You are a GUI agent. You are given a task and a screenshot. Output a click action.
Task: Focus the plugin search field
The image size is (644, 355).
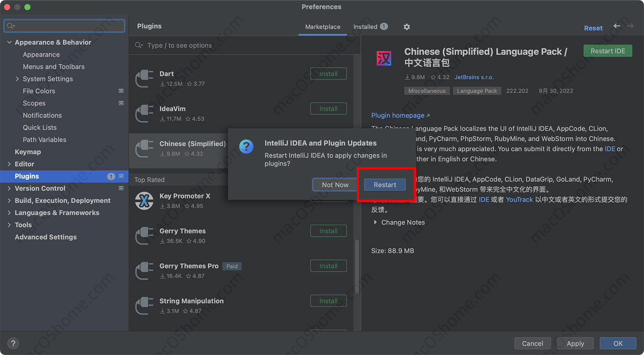245,45
